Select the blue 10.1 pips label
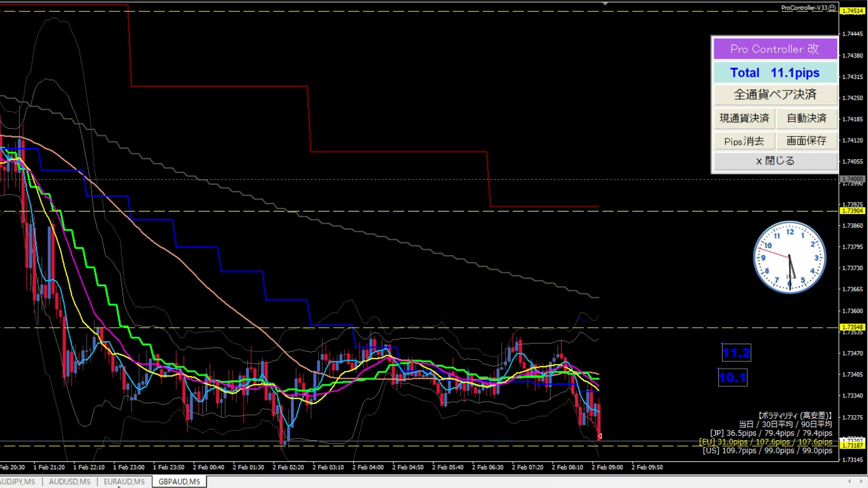 (x=733, y=378)
